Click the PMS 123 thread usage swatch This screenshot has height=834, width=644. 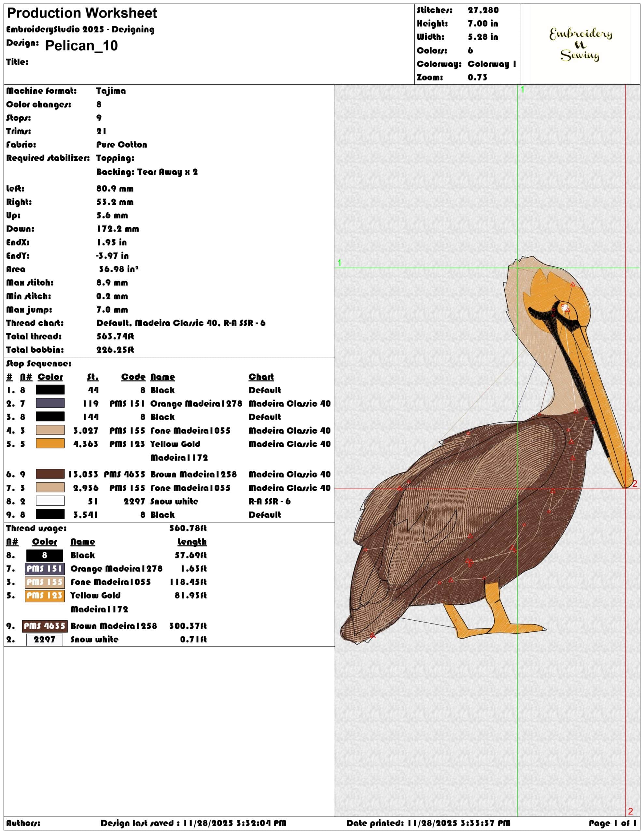(x=45, y=596)
